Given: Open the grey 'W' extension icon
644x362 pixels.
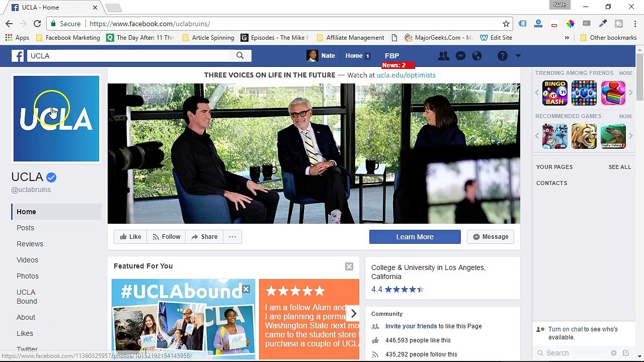Looking at the screenshot, I should point(586,24).
